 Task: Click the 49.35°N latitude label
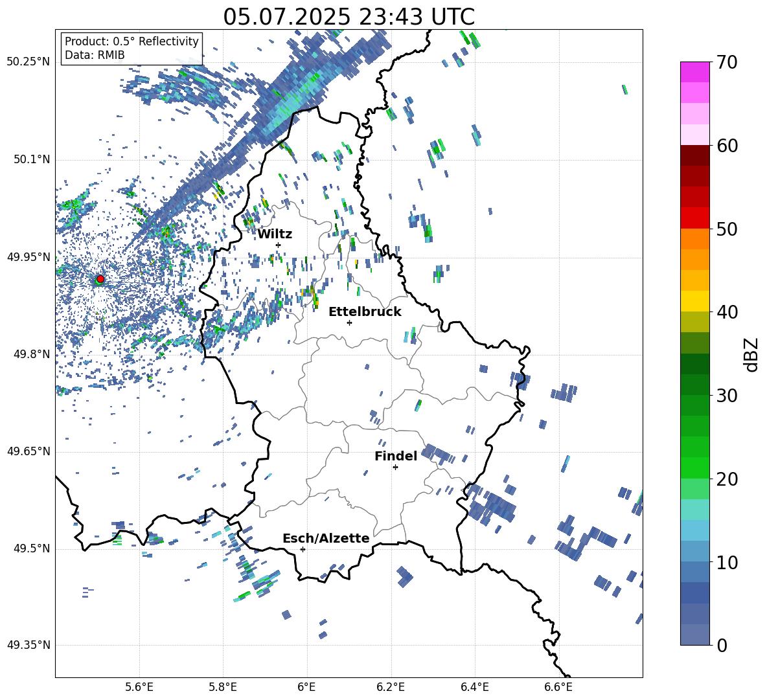[x=29, y=645]
